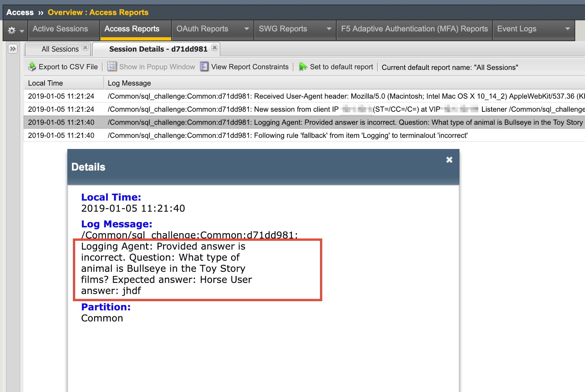Sort by the Local Time column header
This screenshot has width=585, height=392.
click(64, 83)
